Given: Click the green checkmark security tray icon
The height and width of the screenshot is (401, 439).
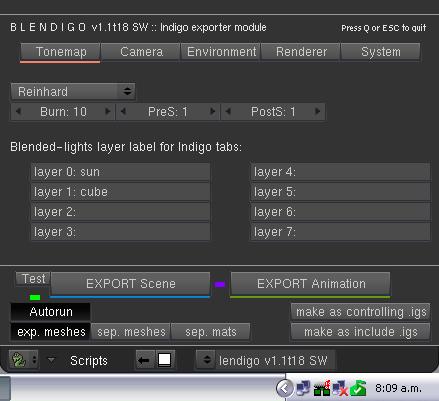Looking at the screenshot, I should [x=358, y=388].
